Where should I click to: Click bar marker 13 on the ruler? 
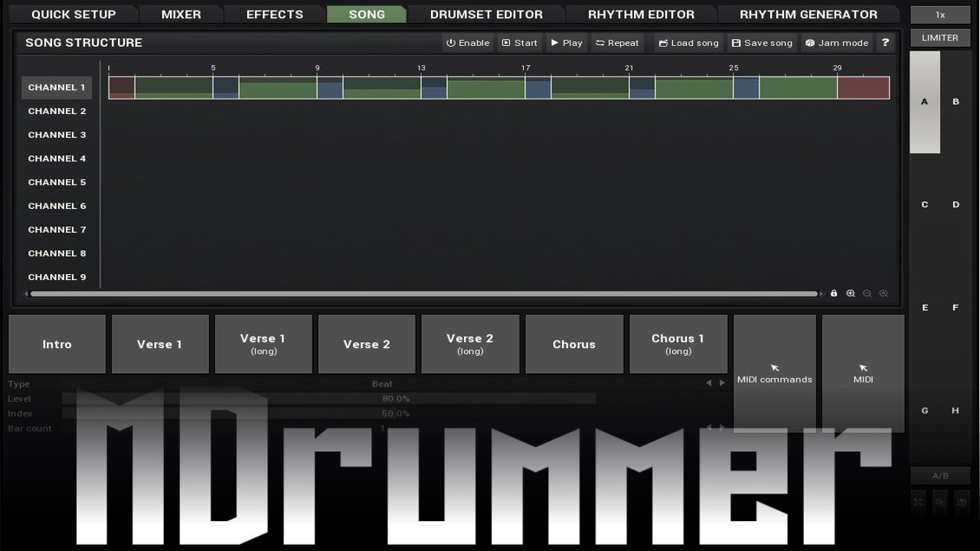click(x=421, y=68)
